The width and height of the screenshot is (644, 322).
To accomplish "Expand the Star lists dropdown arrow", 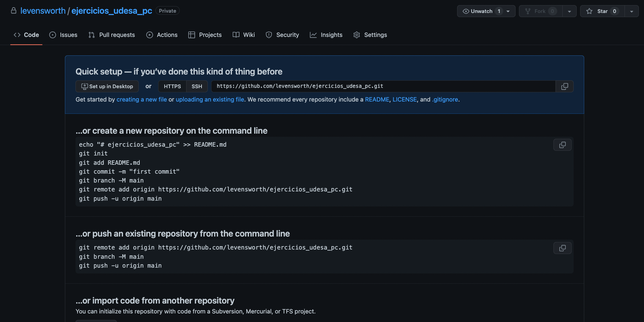I will tap(632, 11).
